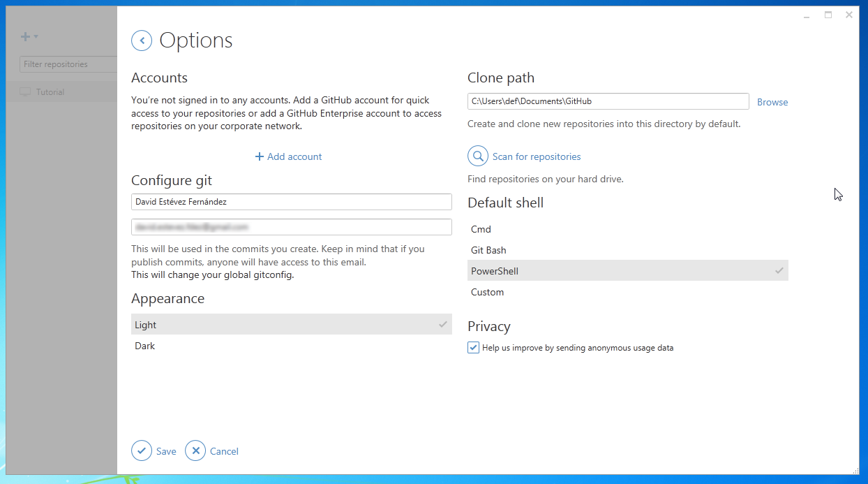This screenshot has width=868, height=484.
Task: Click the plus icon to add repository
Action: [x=25, y=37]
